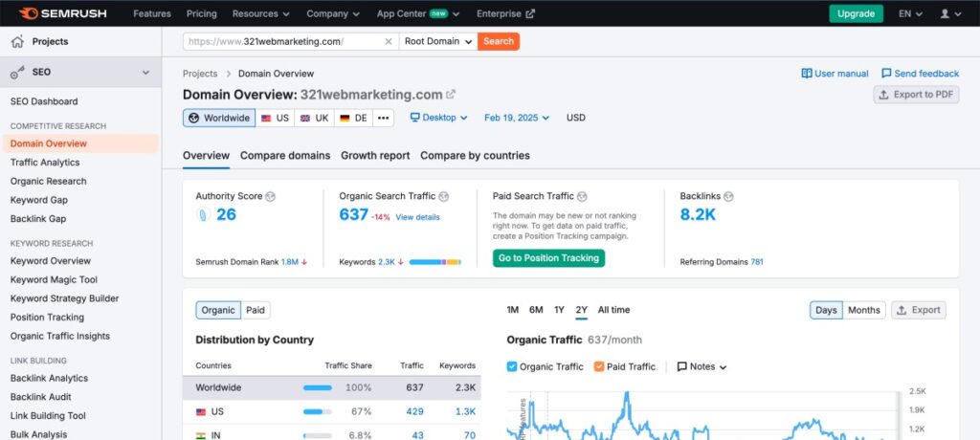Click the info icon next to Organic Search Traffic
980x440 pixels.
tap(444, 196)
